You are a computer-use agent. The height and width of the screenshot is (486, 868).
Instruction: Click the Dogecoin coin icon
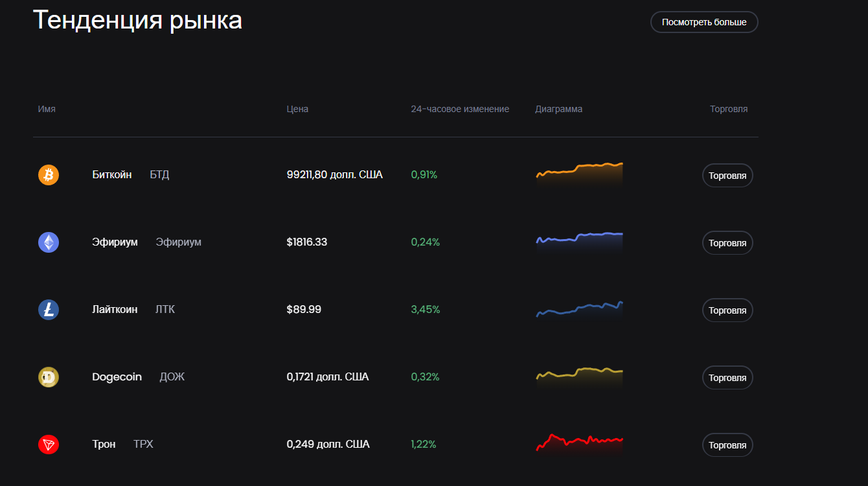[49, 377]
